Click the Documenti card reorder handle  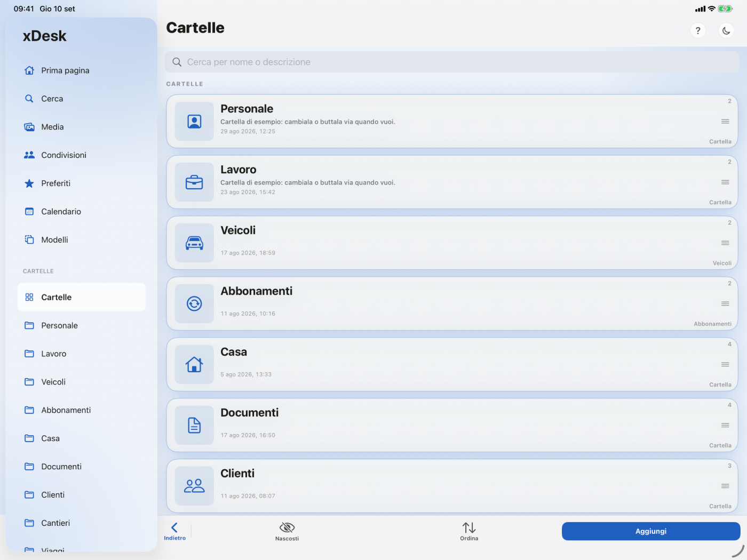(725, 426)
